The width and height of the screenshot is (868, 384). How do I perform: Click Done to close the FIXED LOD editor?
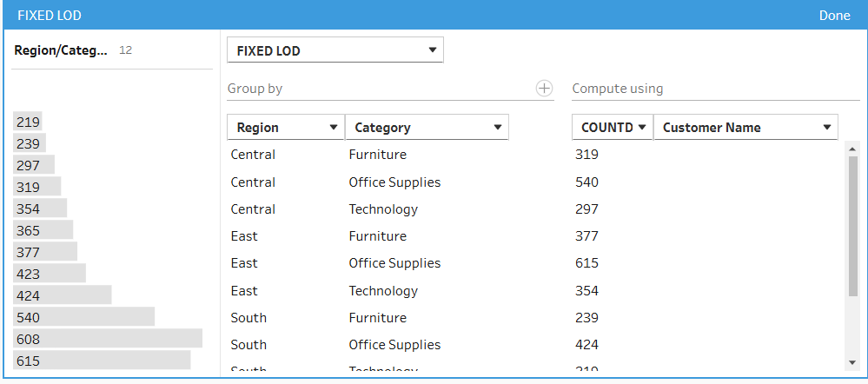pyautogui.click(x=834, y=16)
